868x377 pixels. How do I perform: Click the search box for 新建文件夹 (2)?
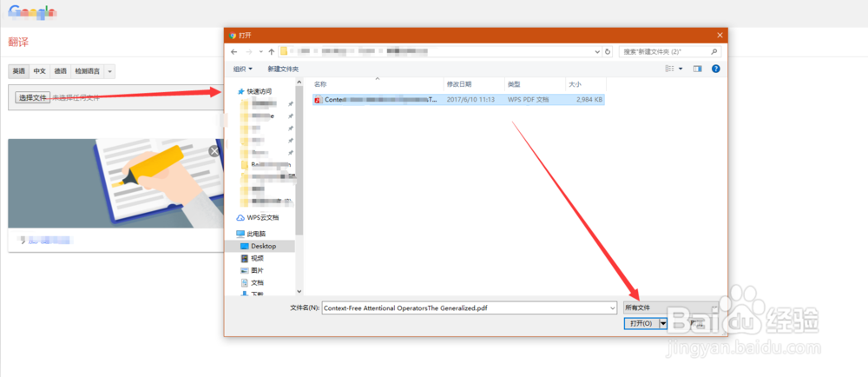tap(670, 51)
